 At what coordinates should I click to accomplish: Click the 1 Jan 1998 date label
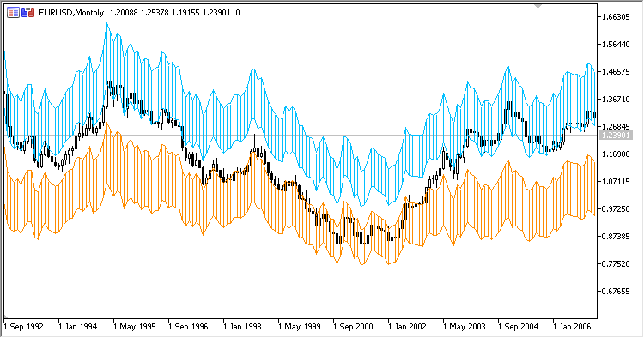242,327
